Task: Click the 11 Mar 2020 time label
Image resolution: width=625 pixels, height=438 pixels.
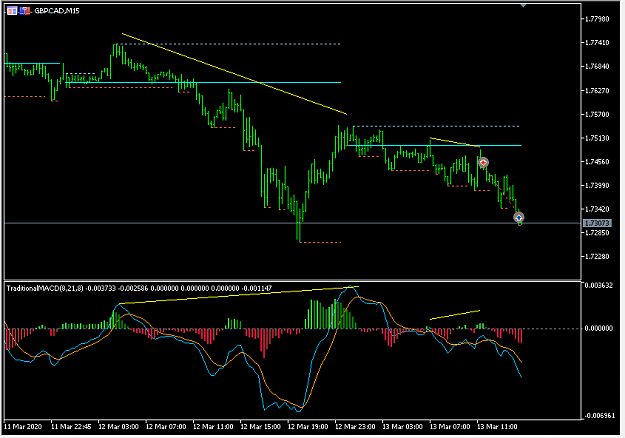Action: click(23, 426)
